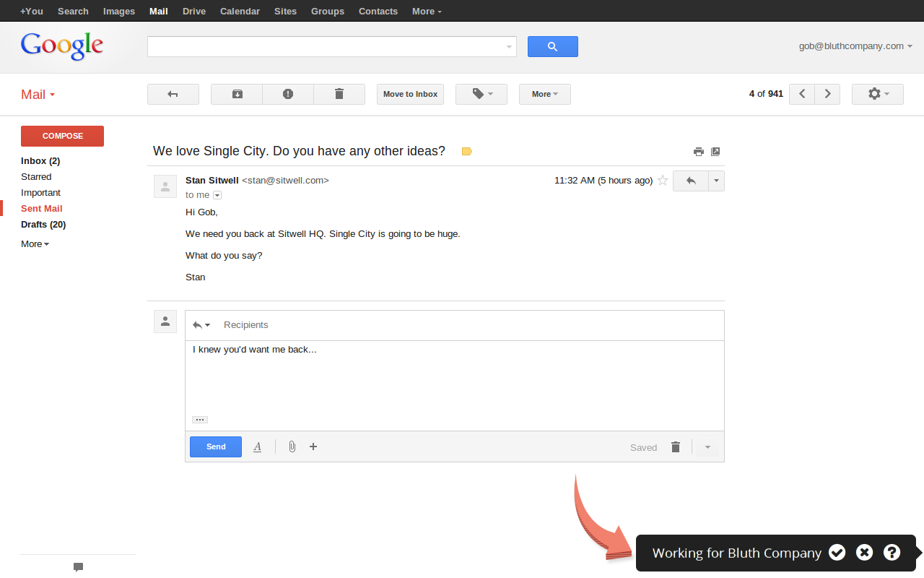Open the Labels tag dropdown
This screenshot has height=578, width=924.
point(481,94)
